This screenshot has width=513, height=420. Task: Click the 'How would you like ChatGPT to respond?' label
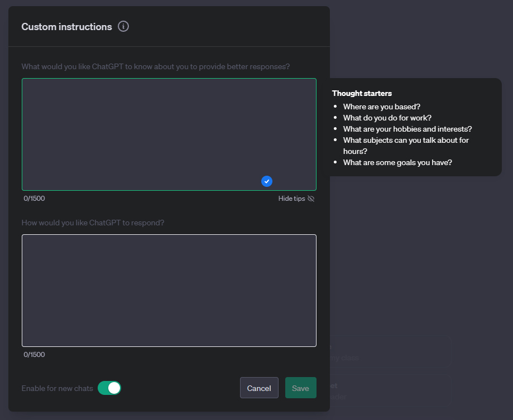[x=93, y=223]
